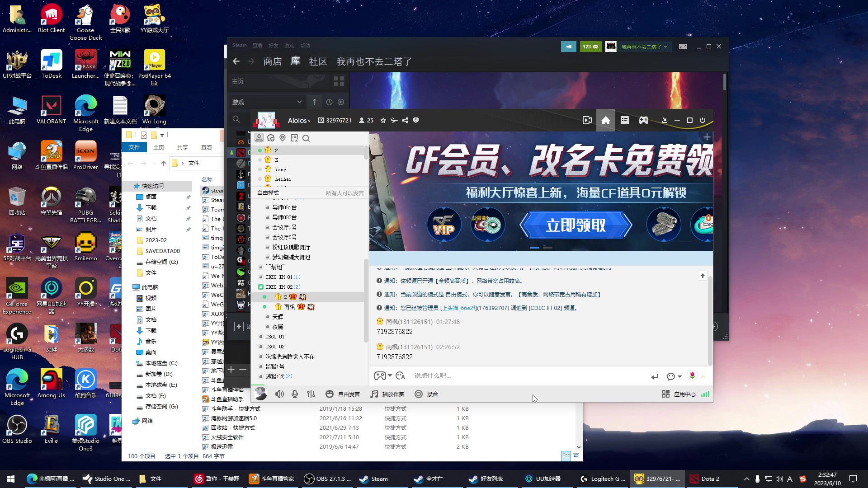Mute YY speaker volume icon
868x488 pixels.
tap(279, 394)
